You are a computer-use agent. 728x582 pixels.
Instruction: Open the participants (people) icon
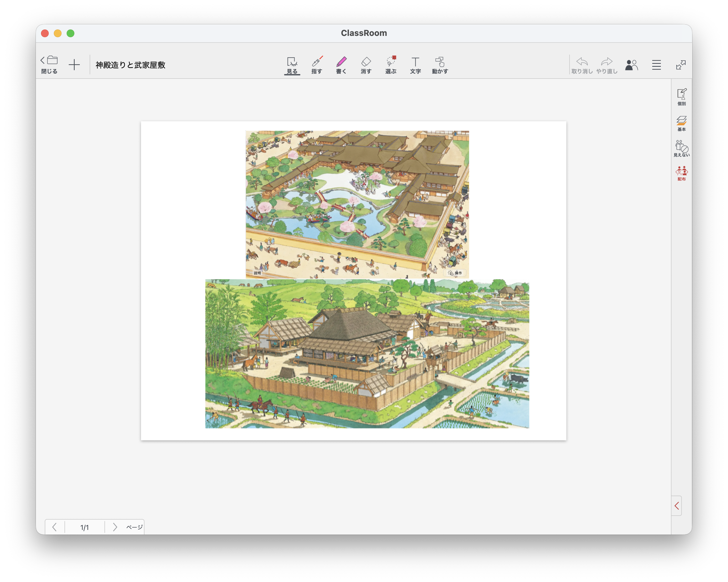(x=631, y=65)
